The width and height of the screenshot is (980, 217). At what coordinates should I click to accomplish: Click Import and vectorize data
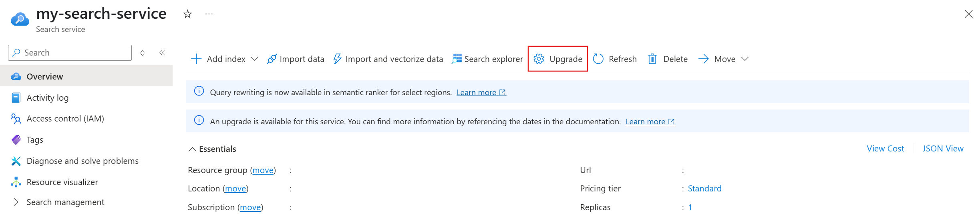pyautogui.click(x=388, y=59)
